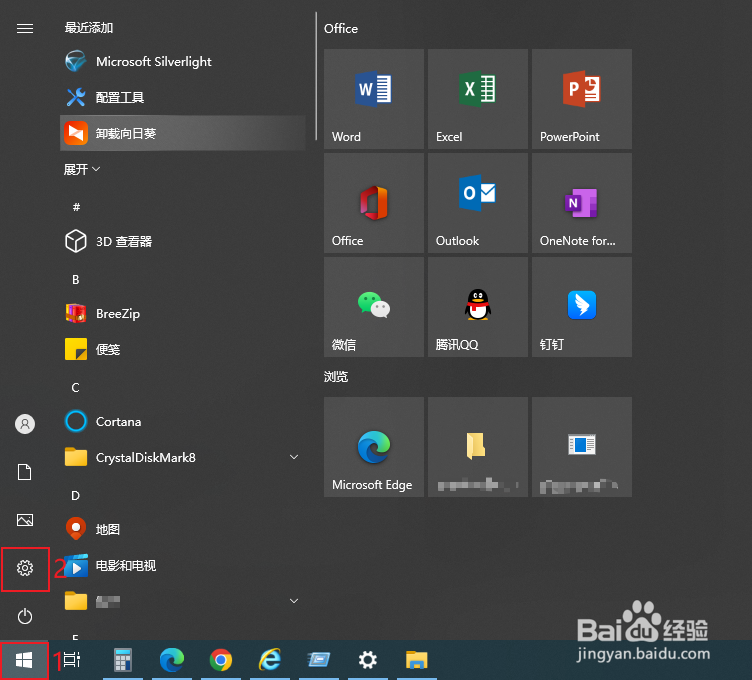
Task: Open Documents from the Start sidebar
Action: tap(25, 472)
